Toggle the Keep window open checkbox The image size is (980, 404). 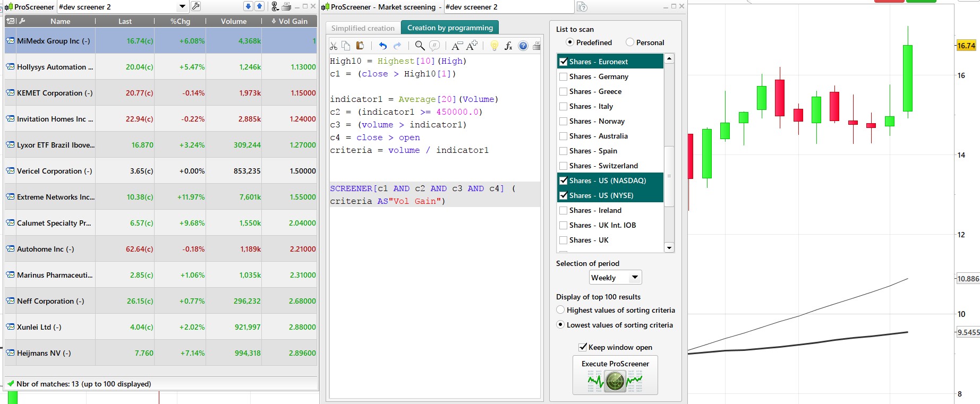(x=583, y=347)
